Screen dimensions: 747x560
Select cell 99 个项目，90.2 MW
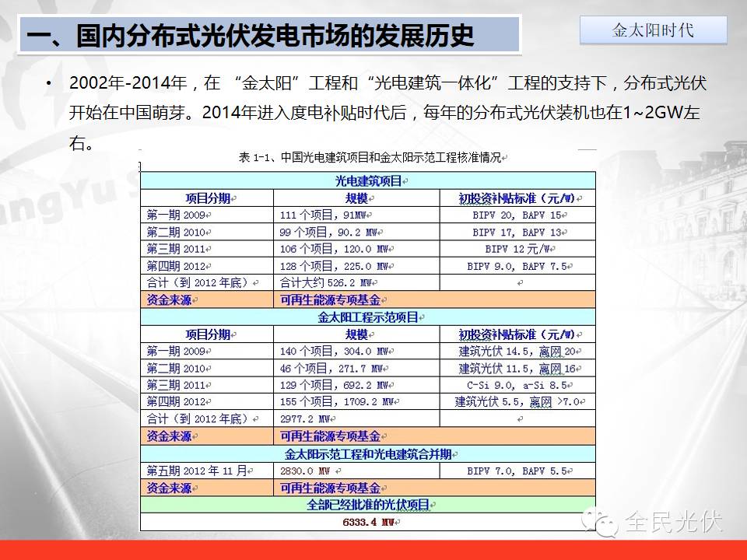pos(356,233)
